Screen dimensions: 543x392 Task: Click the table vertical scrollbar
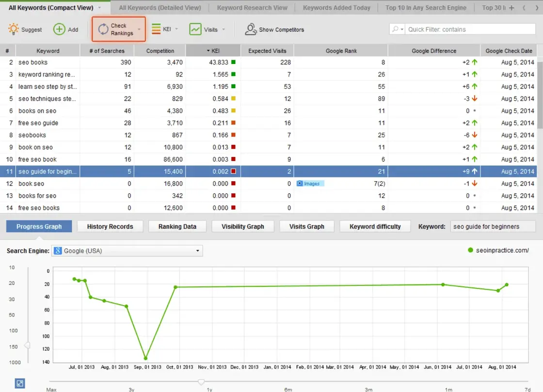(x=540, y=94)
